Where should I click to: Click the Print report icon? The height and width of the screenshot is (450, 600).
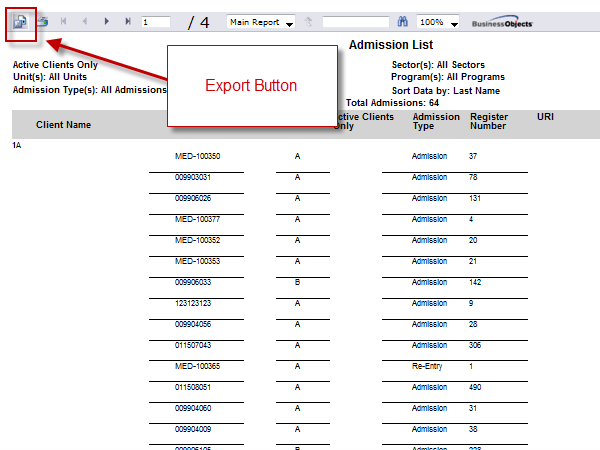(x=42, y=21)
